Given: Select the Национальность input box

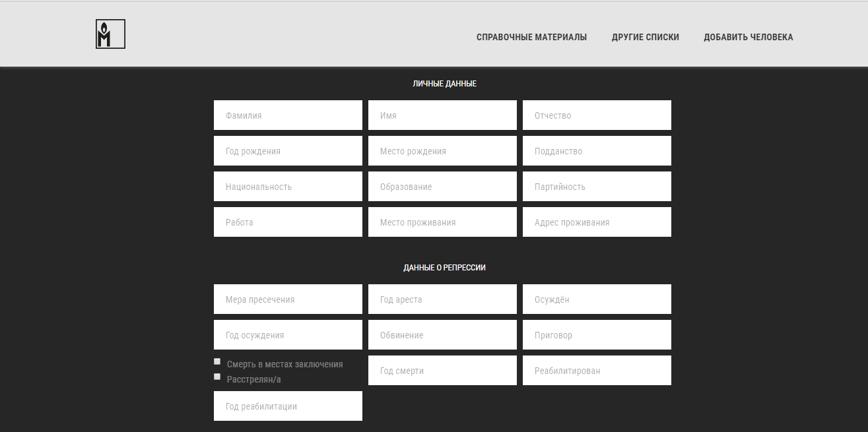Looking at the screenshot, I should pos(288,187).
